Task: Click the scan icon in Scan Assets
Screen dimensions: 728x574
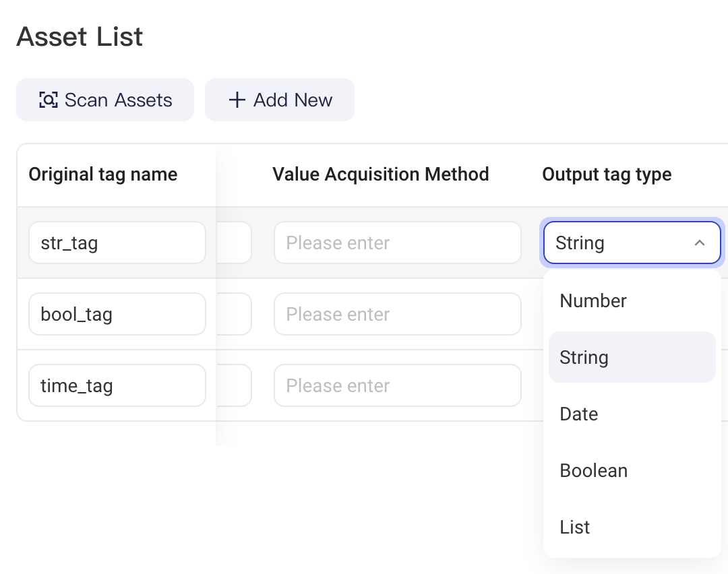Action: point(49,100)
